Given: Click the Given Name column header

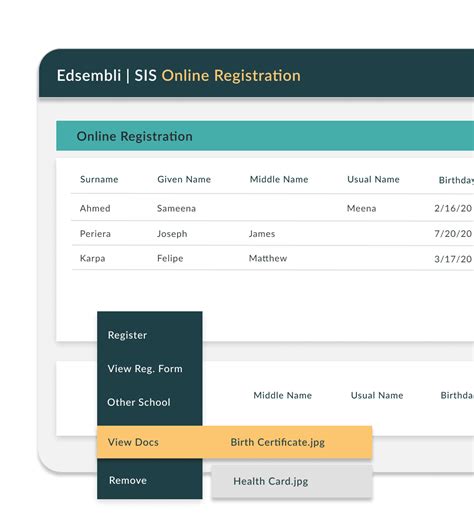Looking at the screenshot, I should pos(184,179).
